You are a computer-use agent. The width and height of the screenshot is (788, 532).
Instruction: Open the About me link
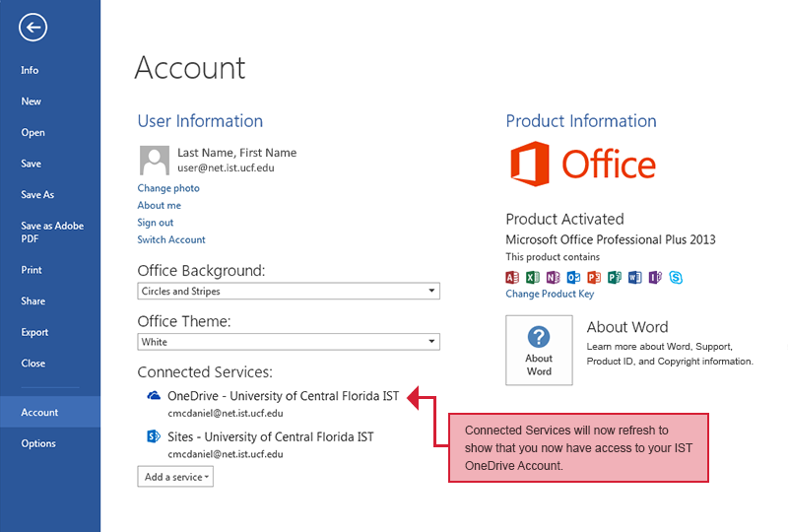tap(160, 205)
